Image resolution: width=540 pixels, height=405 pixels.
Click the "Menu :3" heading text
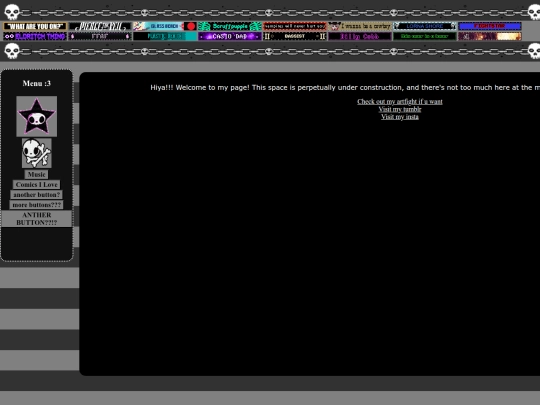point(37,83)
